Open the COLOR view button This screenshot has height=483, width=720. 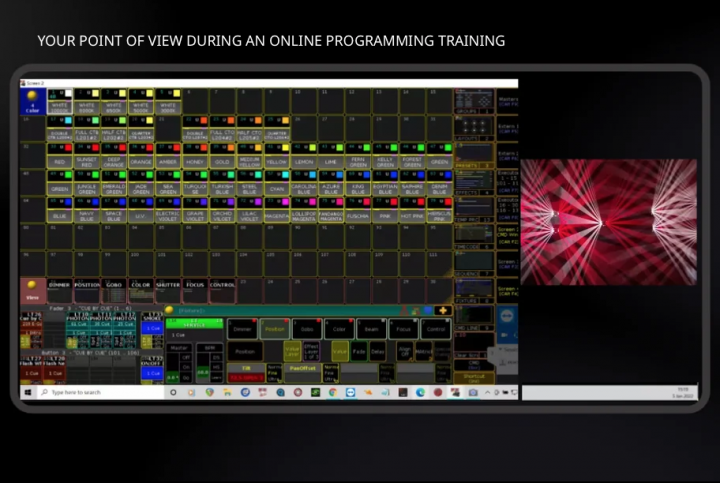pyautogui.click(x=140, y=285)
